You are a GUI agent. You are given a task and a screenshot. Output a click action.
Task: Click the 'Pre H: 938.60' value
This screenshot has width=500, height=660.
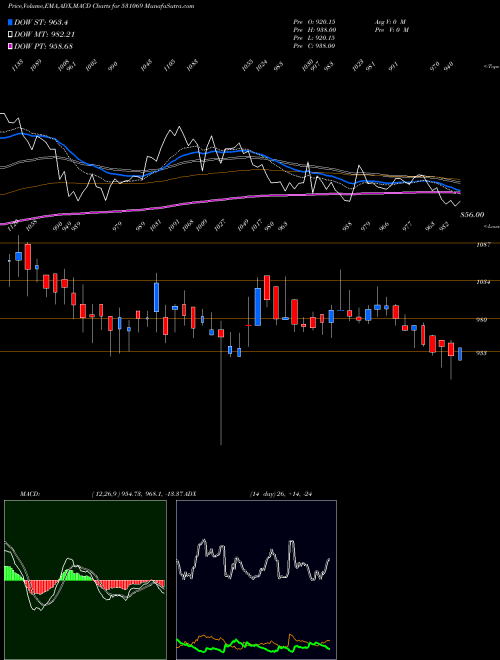click(x=314, y=30)
